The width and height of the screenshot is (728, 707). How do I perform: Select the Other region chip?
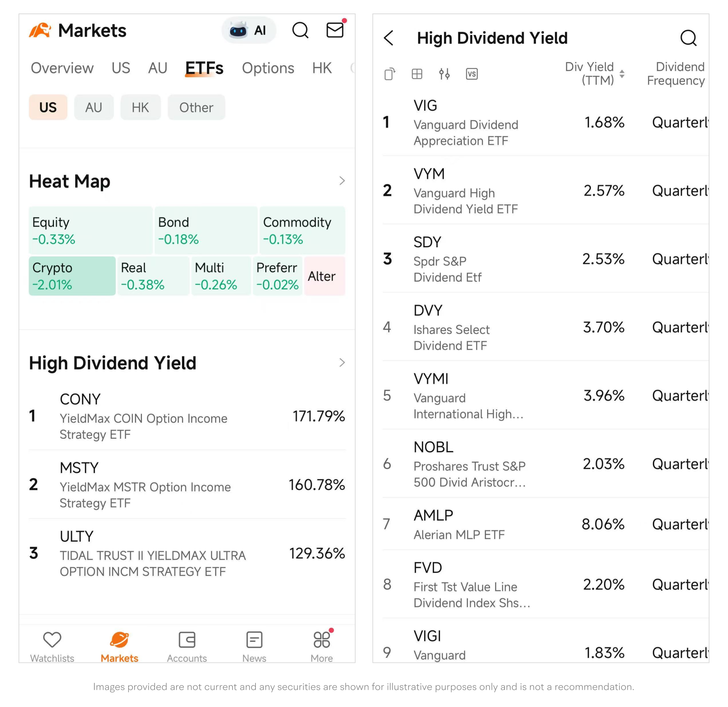click(x=196, y=107)
